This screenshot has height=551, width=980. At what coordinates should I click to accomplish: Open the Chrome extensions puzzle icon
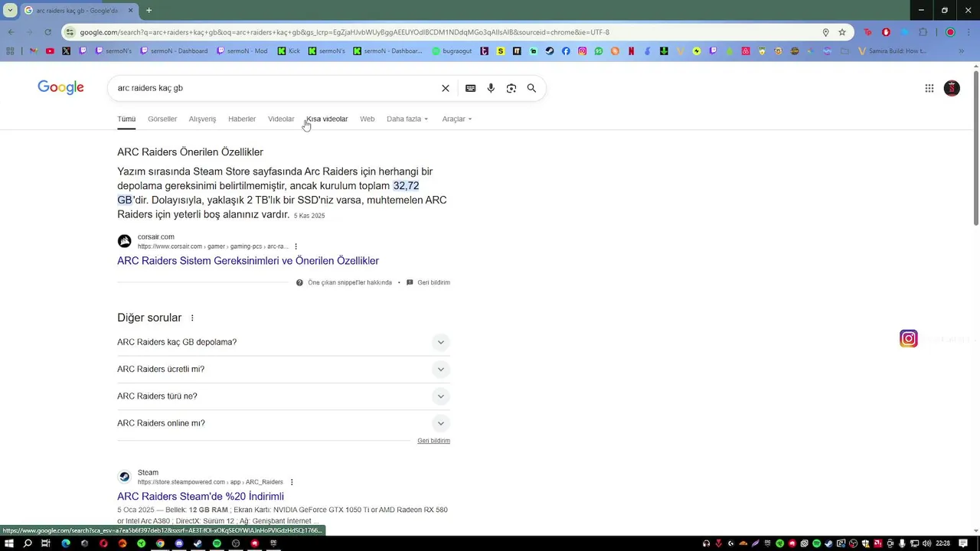(x=923, y=32)
